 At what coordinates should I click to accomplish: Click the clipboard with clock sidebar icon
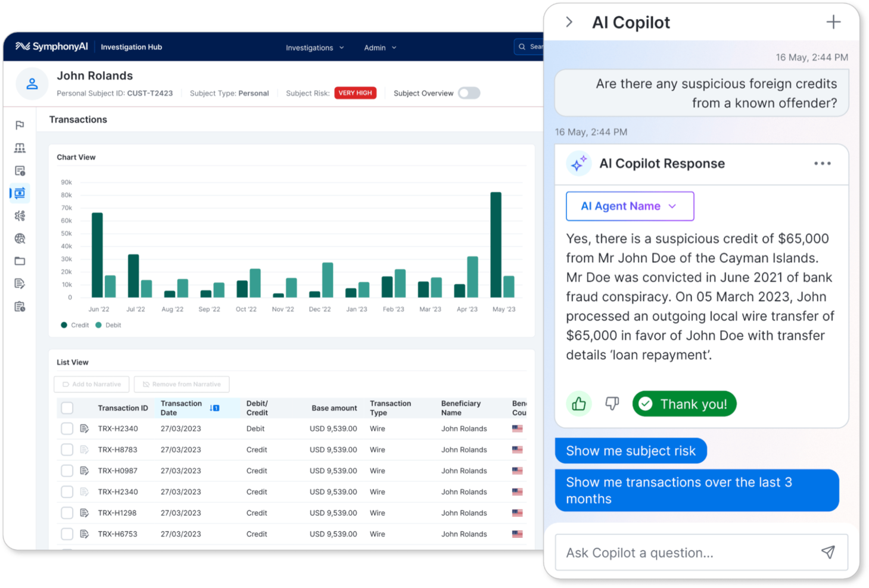(20, 306)
